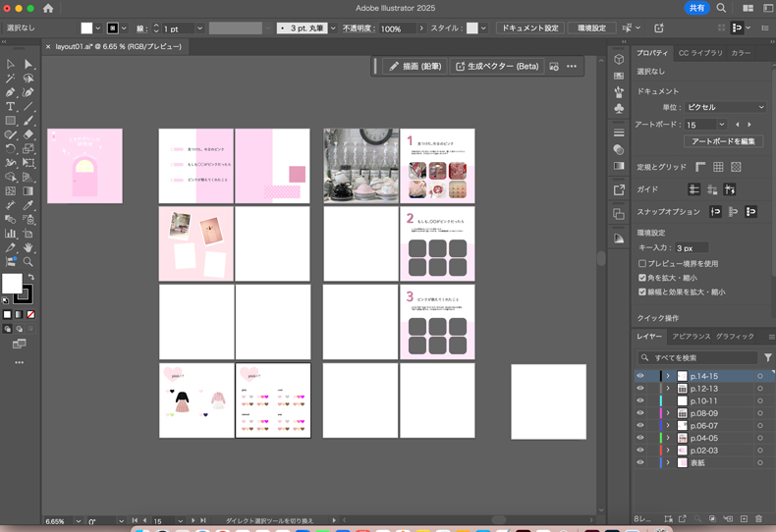Switch to the CC ライブラリ tab
The image size is (776, 532).
[699, 53]
